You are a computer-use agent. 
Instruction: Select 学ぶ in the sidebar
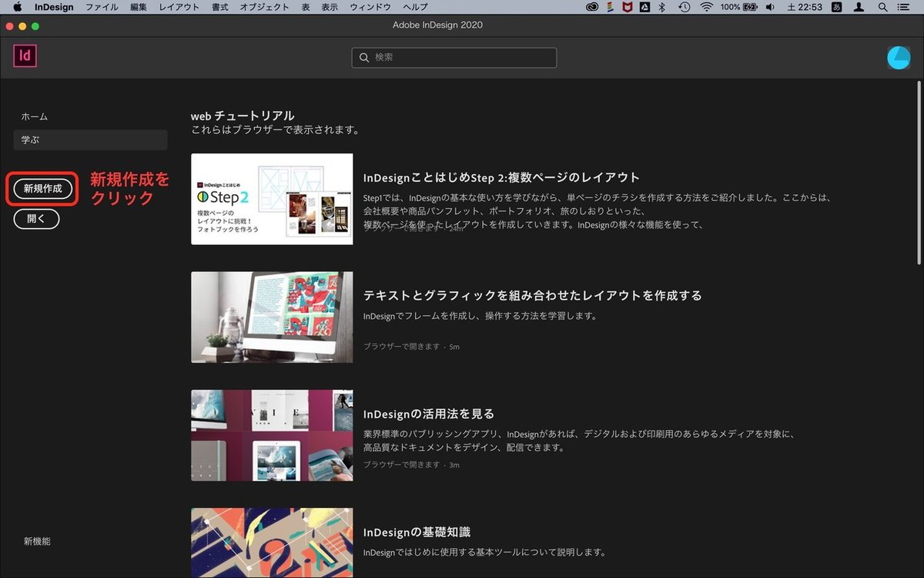[90, 139]
